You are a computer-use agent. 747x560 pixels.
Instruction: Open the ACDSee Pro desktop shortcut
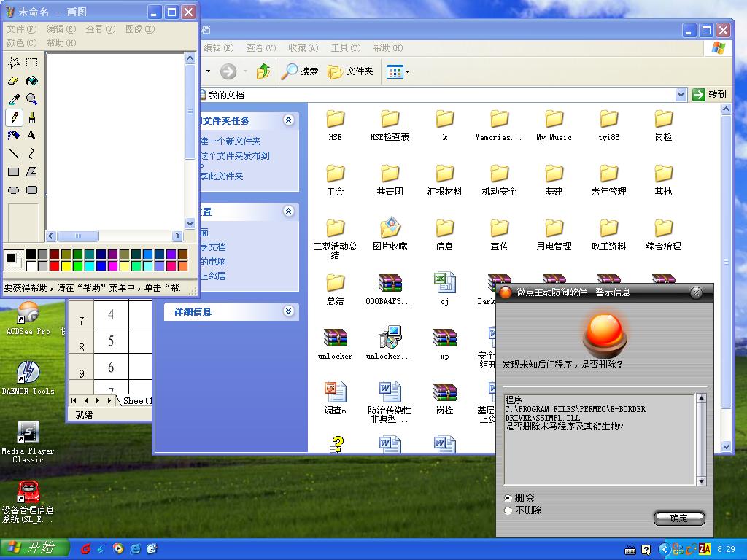click(28, 318)
